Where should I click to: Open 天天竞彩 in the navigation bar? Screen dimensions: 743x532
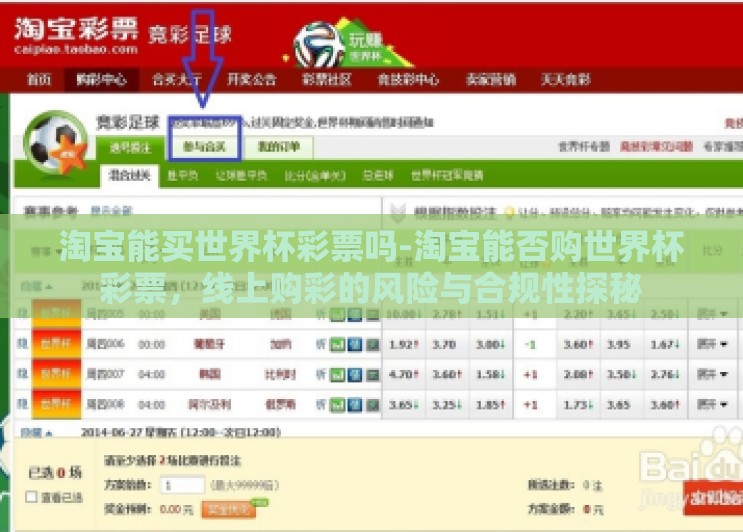pos(566,80)
